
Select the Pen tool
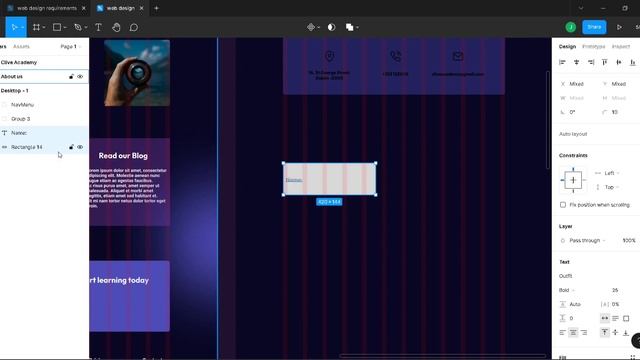pos(78,27)
